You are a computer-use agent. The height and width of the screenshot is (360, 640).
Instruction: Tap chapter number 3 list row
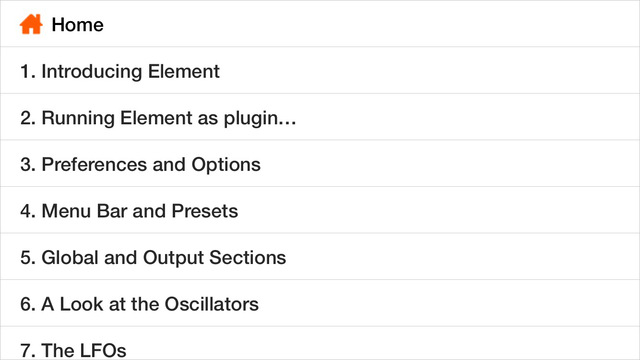(320, 164)
